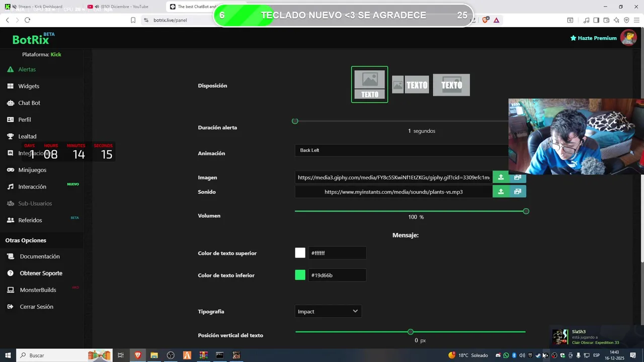The width and height of the screenshot is (644, 362).
Task: Click Cerrar Sesión to log out
Action: [36, 307]
